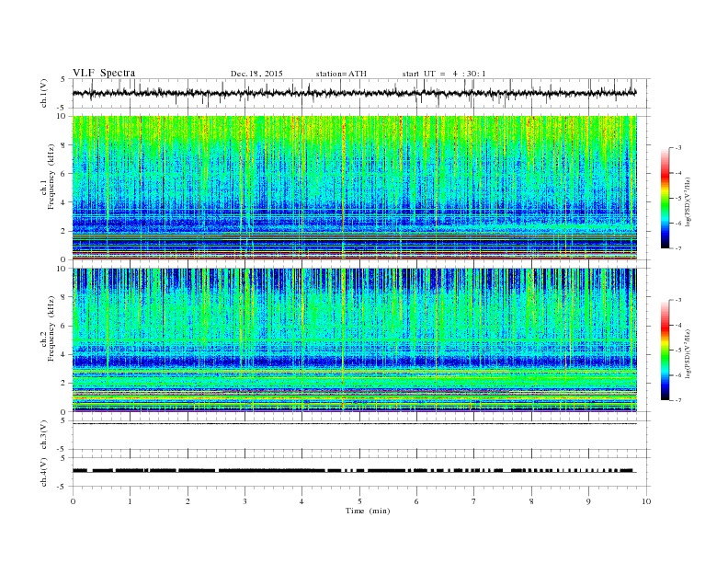
Task: Click the '-4' tick on ch.2 colorbar
Action: pyautogui.click(x=678, y=325)
